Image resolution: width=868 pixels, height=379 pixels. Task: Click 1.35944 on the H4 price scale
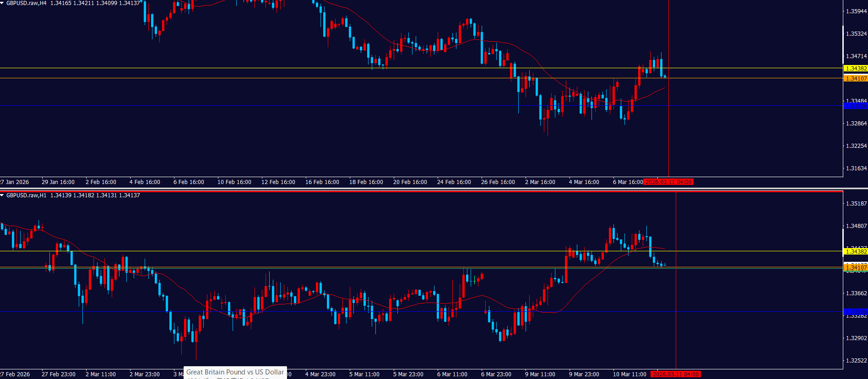(856, 11)
